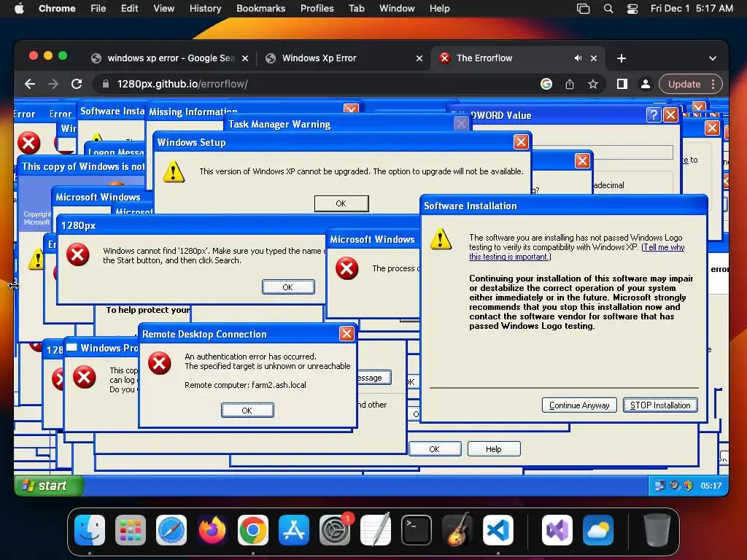This screenshot has height=560, width=747.
Task: Open Control Center in the menu bar
Action: (632, 9)
